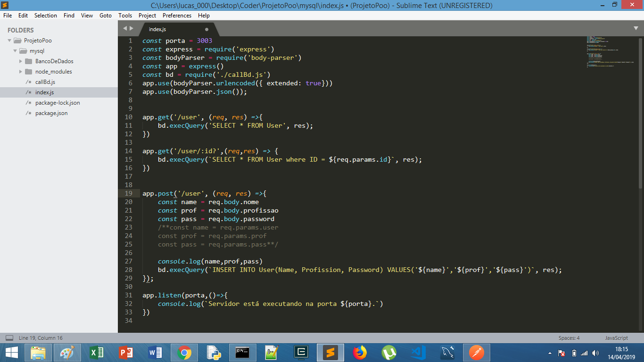
Task: Collapse the mysql folder
Action: point(15,51)
